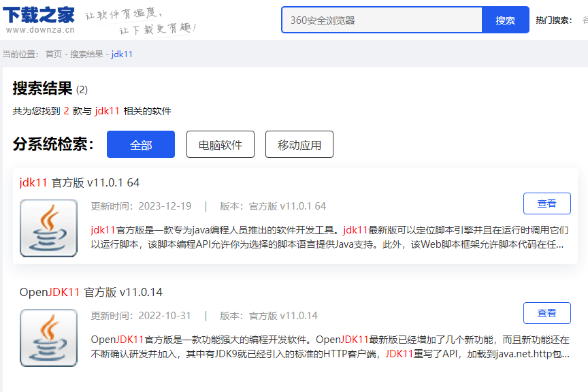This screenshot has width=588, height=392.
Task: Click update date 2023-12-19 text
Action: [165, 206]
